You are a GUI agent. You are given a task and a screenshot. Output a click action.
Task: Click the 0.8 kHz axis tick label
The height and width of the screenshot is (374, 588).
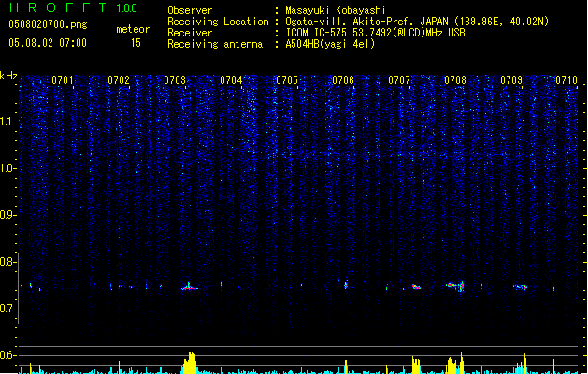click(x=7, y=262)
